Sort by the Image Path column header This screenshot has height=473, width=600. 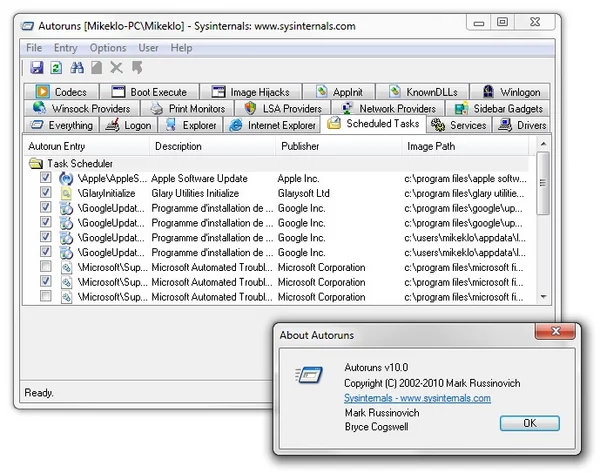[466, 146]
